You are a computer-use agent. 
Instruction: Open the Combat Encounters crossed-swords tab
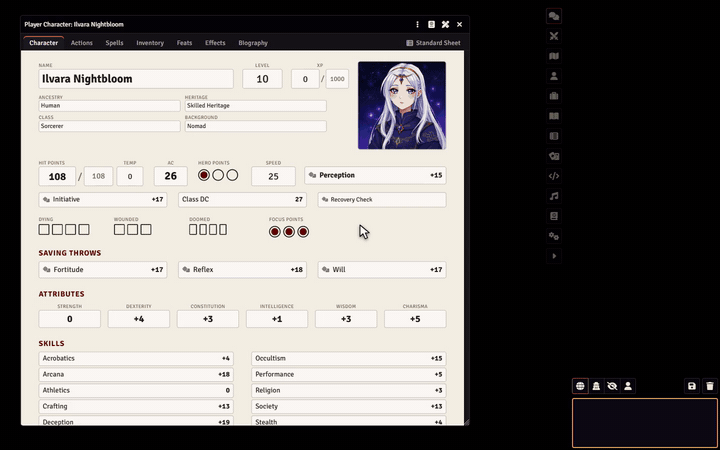click(x=554, y=36)
